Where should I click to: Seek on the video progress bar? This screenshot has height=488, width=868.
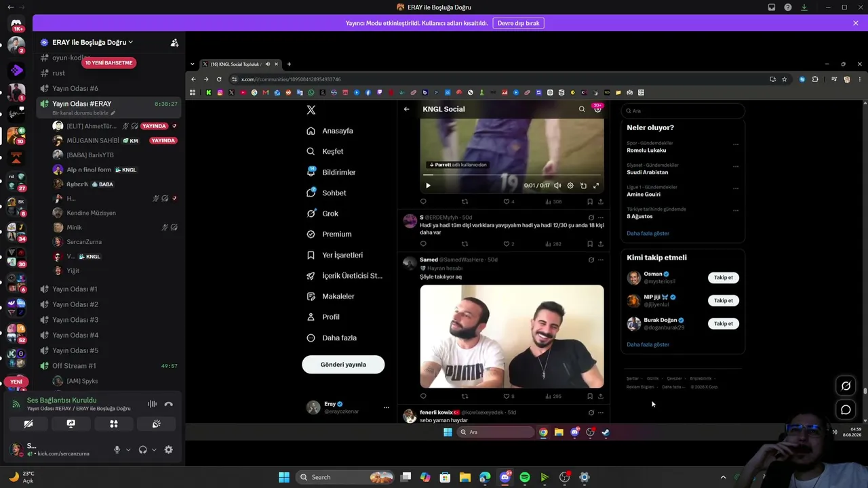tap(512, 176)
